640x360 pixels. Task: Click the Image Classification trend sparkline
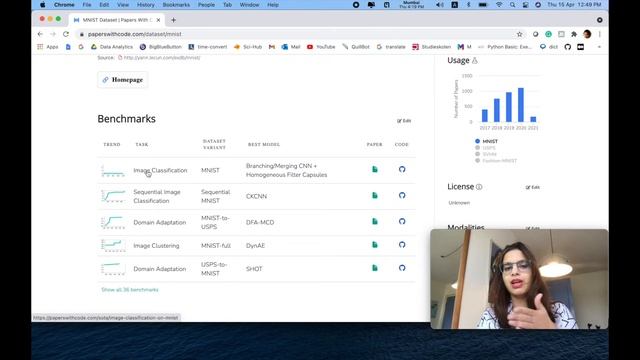click(x=113, y=171)
